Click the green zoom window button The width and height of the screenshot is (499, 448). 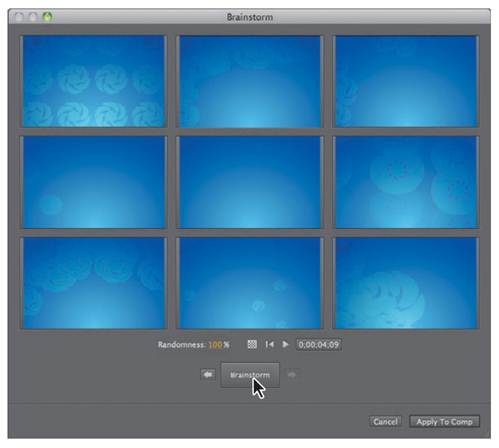[47, 17]
